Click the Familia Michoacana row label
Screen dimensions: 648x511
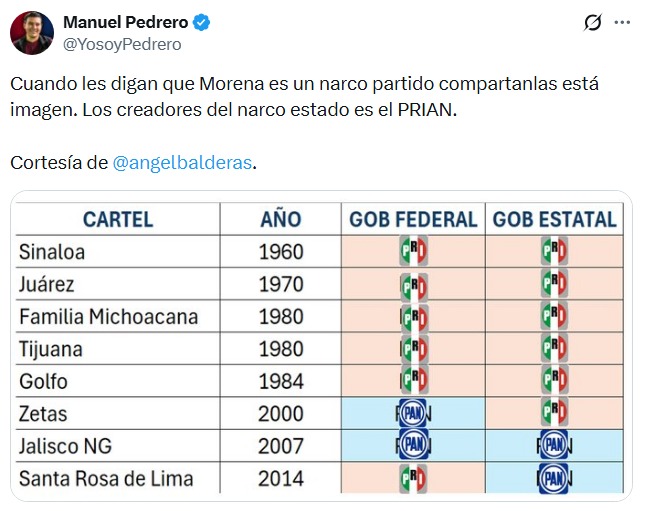pyautogui.click(x=108, y=317)
